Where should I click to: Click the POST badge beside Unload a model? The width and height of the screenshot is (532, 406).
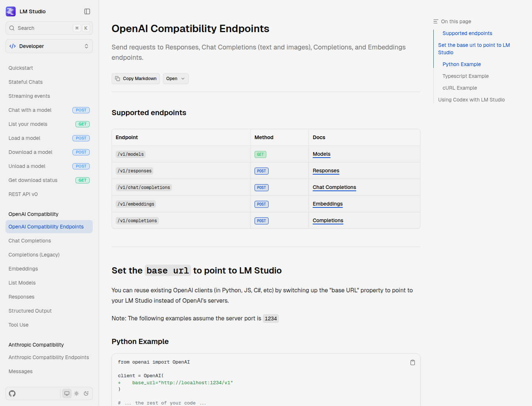81,166
